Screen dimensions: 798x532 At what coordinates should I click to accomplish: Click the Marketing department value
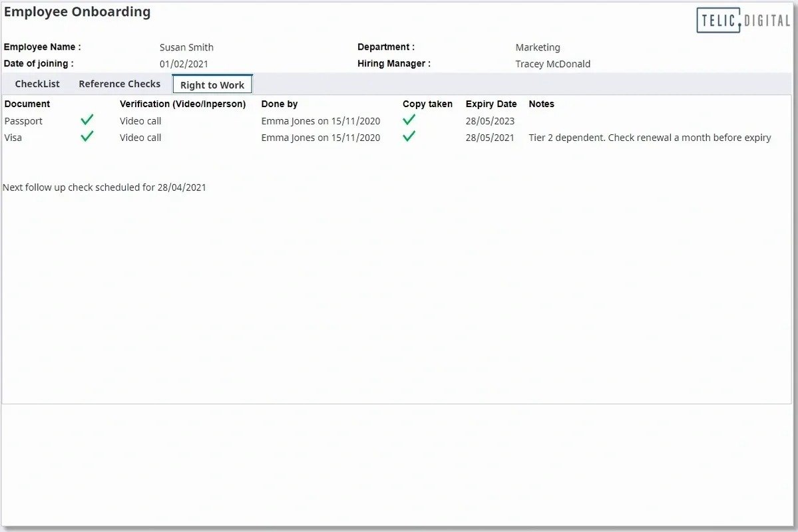(538, 47)
